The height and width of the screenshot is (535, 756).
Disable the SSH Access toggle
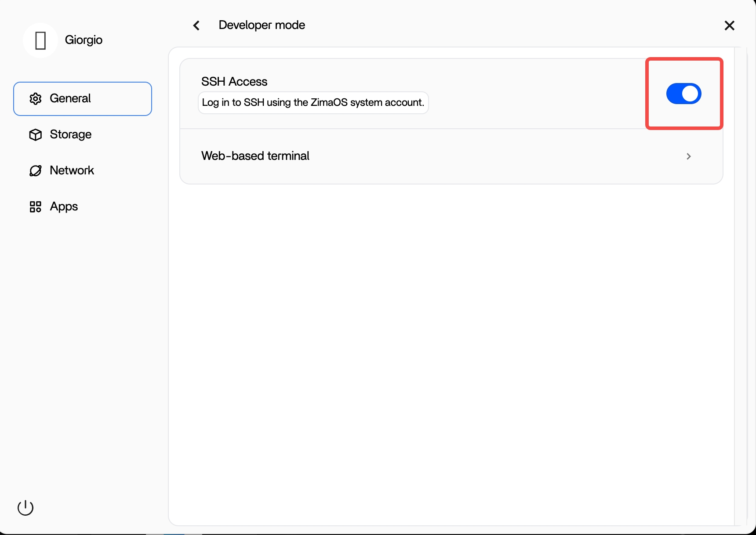683,94
